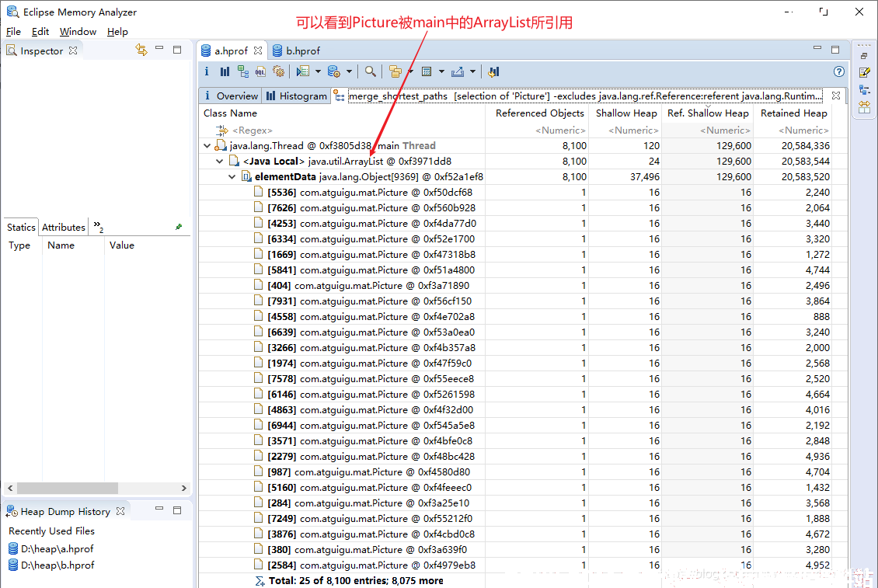Open the Query Browser dropdown arrow

coord(349,71)
